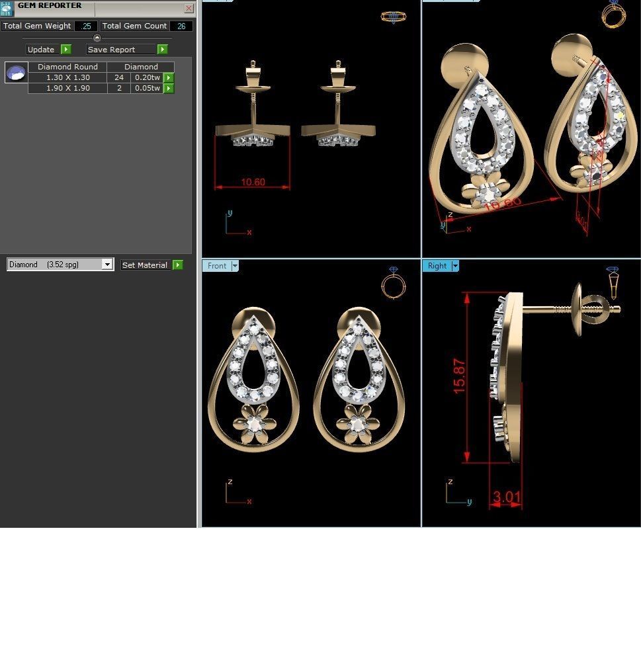Click the green arrow beside Save Report

point(163,50)
